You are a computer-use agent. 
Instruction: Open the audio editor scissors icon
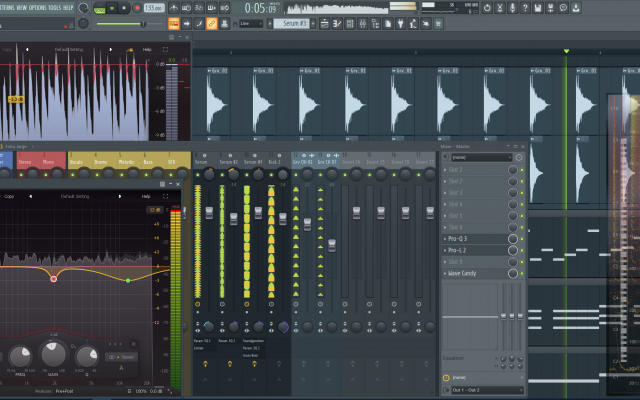tap(500, 8)
